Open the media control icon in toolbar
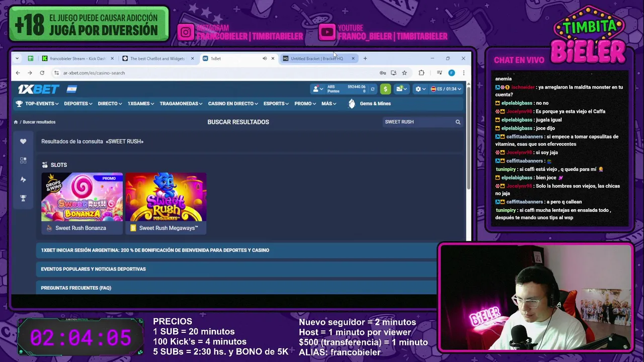Image resolution: width=644 pixels, height=362 pixels. 439,73
